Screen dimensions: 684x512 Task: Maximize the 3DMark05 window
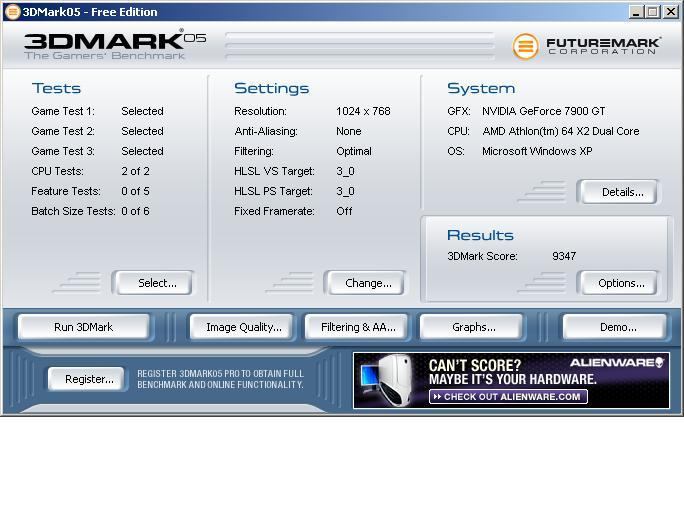click(x=653, y=12)
